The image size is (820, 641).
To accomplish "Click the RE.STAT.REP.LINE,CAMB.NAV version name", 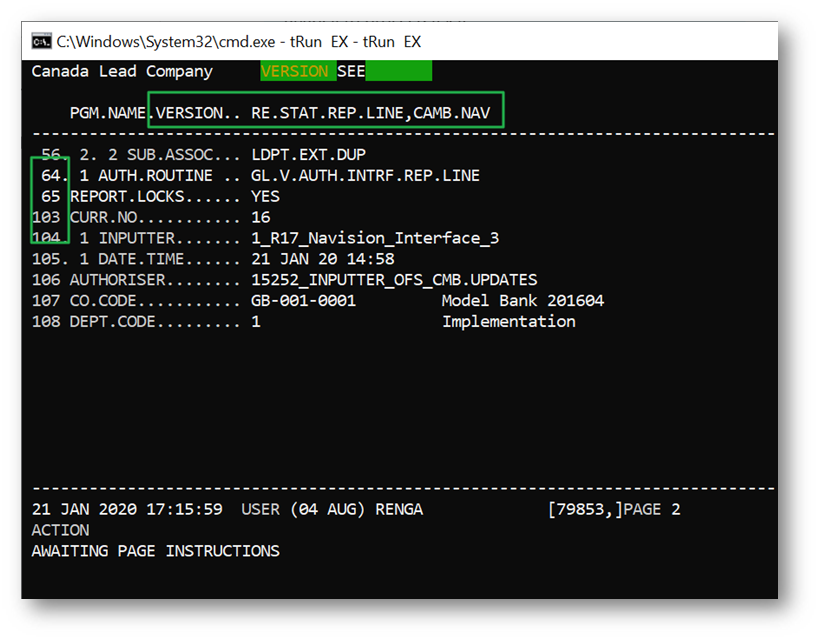I will point(370,113).
